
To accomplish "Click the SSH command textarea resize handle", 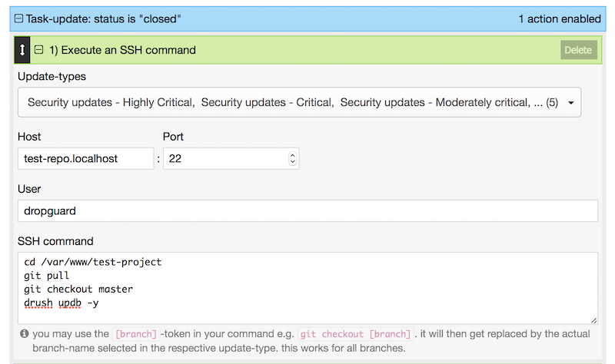I will coord(593,319).
